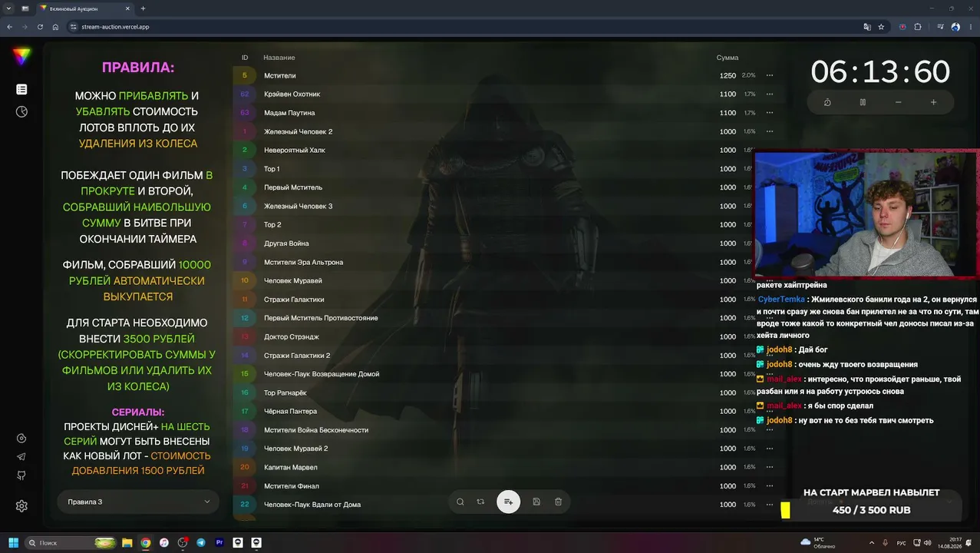
Task: Open the Telegram link in sidebar
Action: [x=21, y=457]
